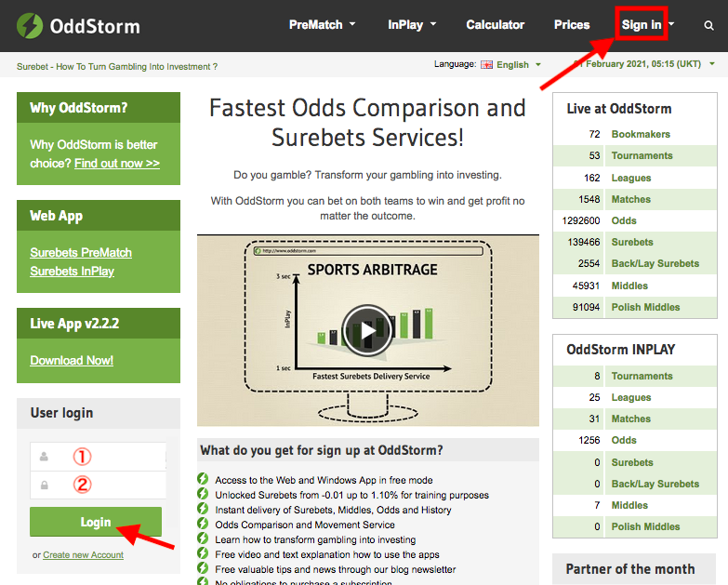This screenshot has width=728, height=585.
Task: Click the bullet icon beside Unlocked Surebets
Action: tap(203, 494)
